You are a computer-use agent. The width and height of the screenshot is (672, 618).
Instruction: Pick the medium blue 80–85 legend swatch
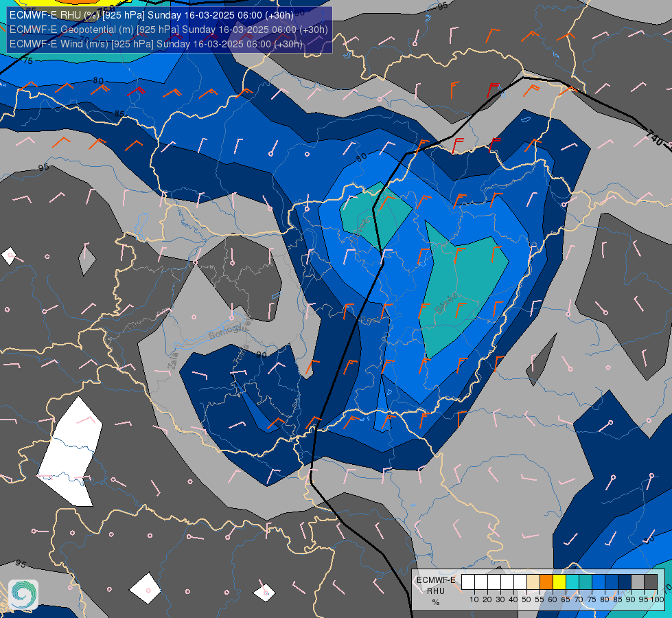[612, 582]
